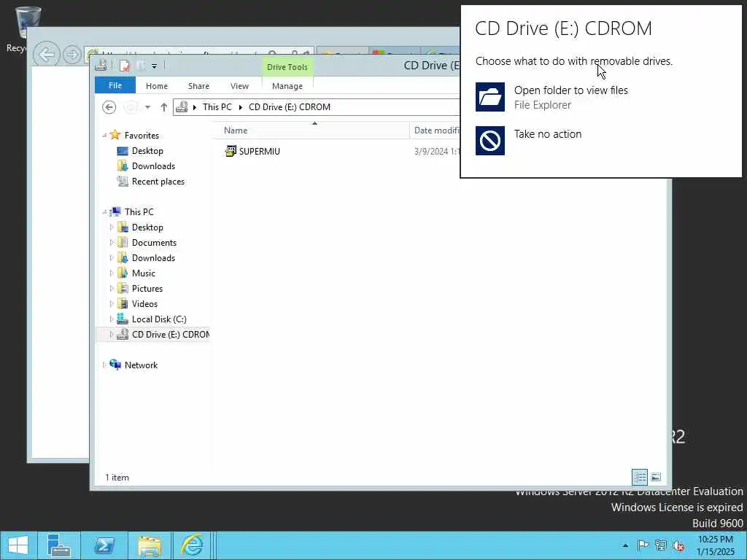Click the Properties quick access toolbar icon
This screenshot has width=747, height=560.
pos(124,66)
